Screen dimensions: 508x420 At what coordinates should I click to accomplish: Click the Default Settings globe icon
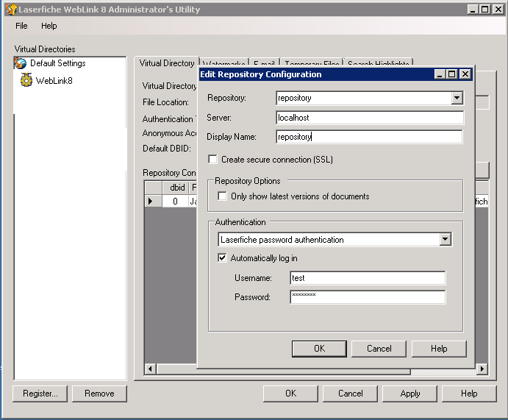21,63
